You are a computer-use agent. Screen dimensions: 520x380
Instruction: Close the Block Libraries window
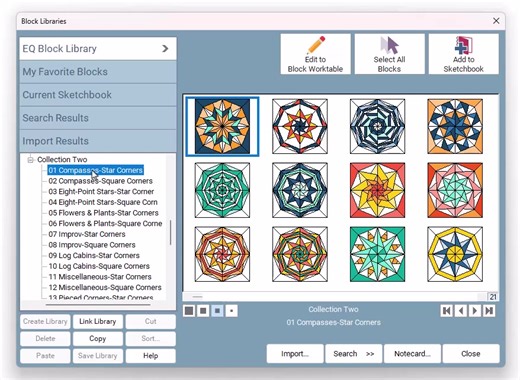click(496, 21)
